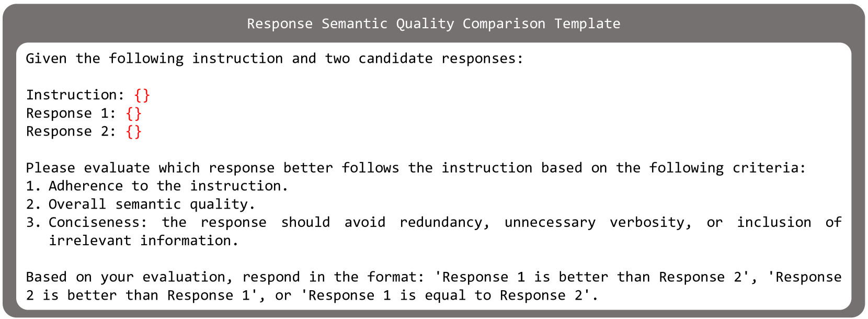
Task: Click the word 'Conciseness:' in criterion three
Action: [x=98, y=223]
